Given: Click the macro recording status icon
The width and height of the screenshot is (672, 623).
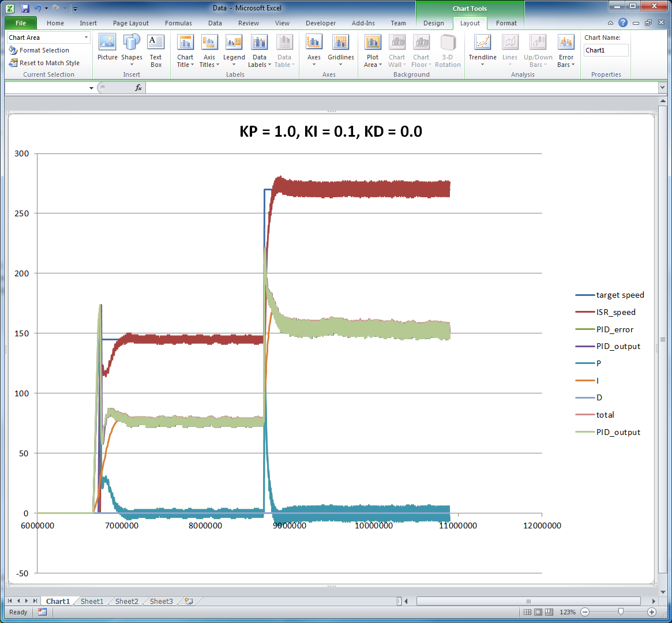Looking at the screenshot, I should pyautogui.click(x=42, y=612).
